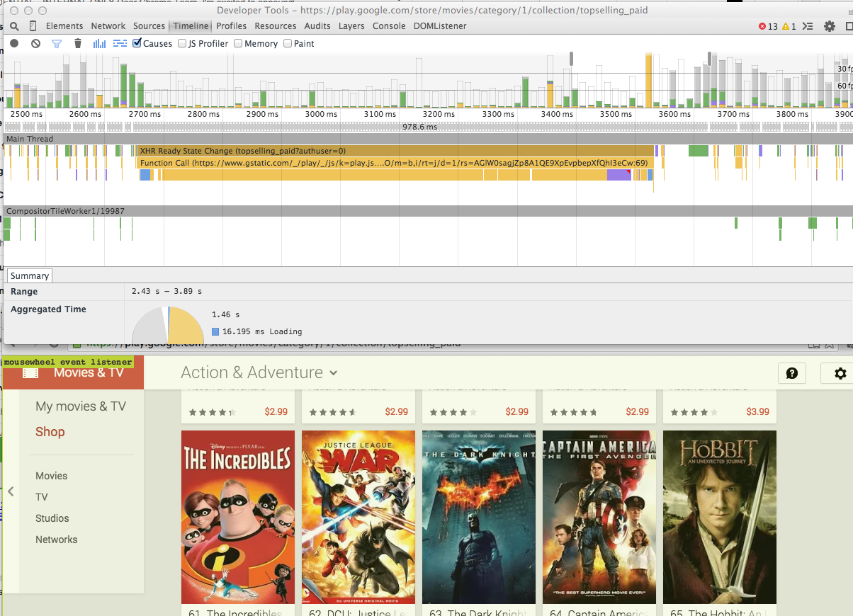Viewport: 853px width, 616px height.
Task: Click the dock-side toggle icon in DevTools
Action: 849,26
